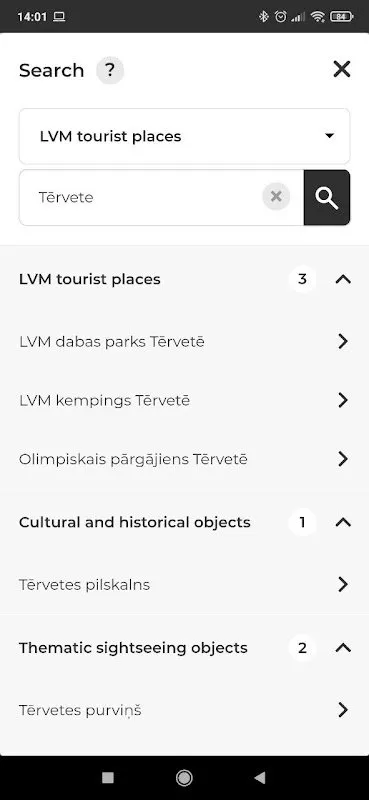This screenshot has height=800, width=369.
Task: Clear the Tērvete search text
Action: click(276, 197)
